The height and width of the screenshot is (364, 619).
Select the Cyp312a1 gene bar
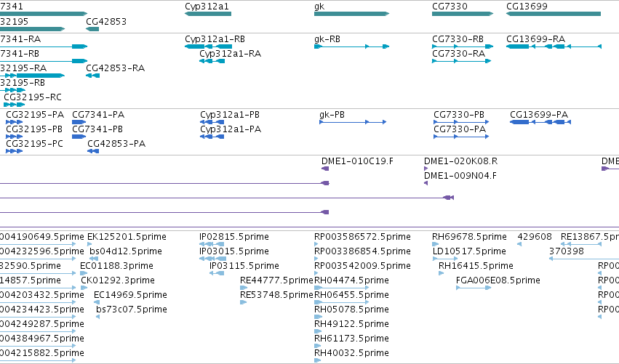click(x=208, y=14)
